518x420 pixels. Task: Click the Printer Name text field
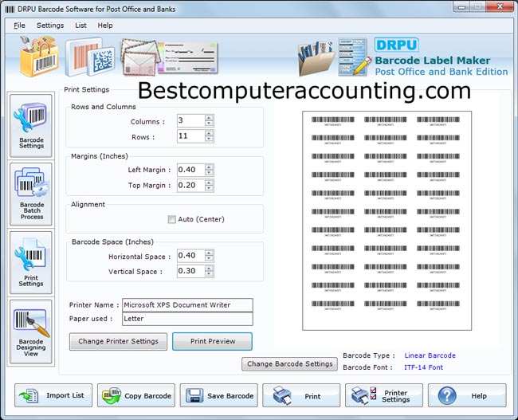coord(187,305)
